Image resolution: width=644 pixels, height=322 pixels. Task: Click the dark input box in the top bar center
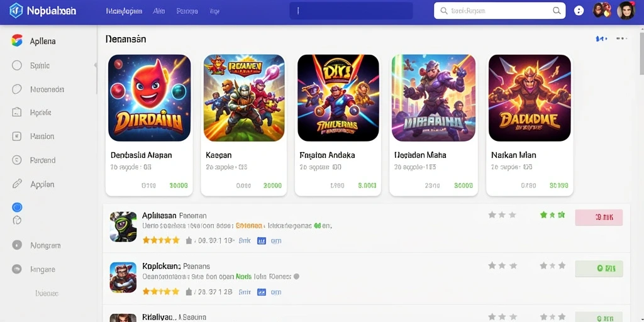tap(351, 11)
